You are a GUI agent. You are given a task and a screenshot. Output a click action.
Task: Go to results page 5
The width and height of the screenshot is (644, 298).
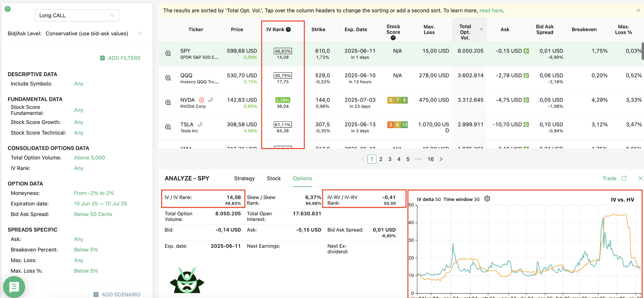tap(408, 159)
